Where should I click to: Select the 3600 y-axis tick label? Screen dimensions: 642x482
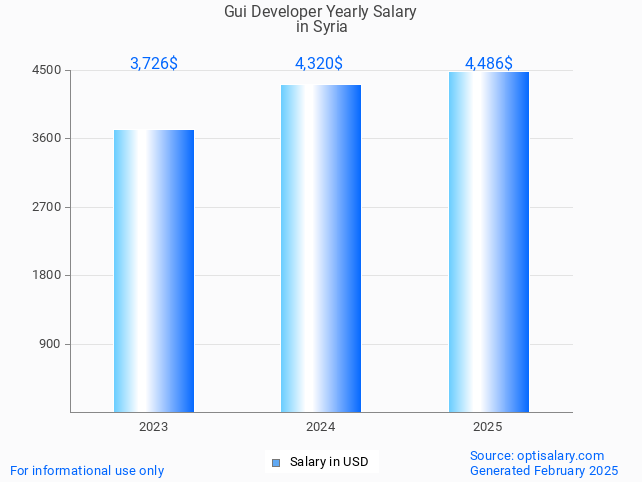[x=47, y=138]
